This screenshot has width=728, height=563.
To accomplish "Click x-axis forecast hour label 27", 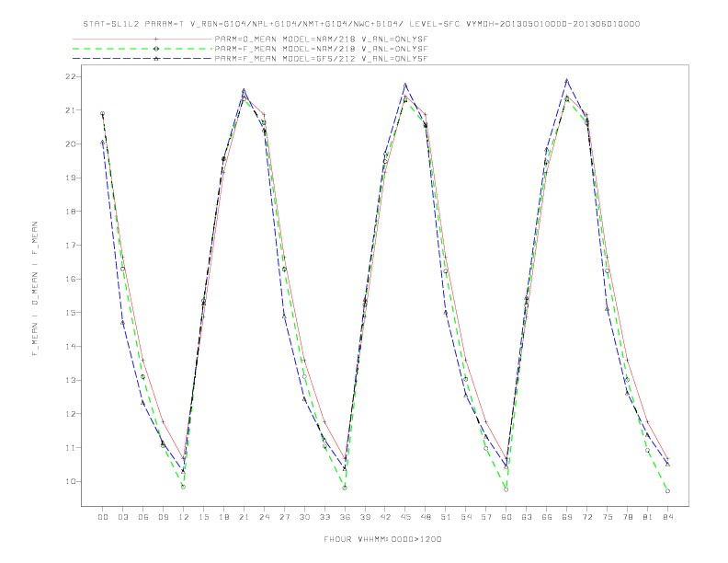I will click(x=284, y=517).
